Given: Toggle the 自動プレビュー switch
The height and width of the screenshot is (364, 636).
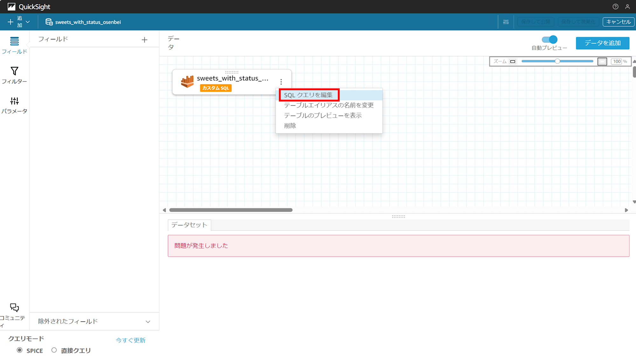Looking at the screenshot, I should (x=550, y=39).
